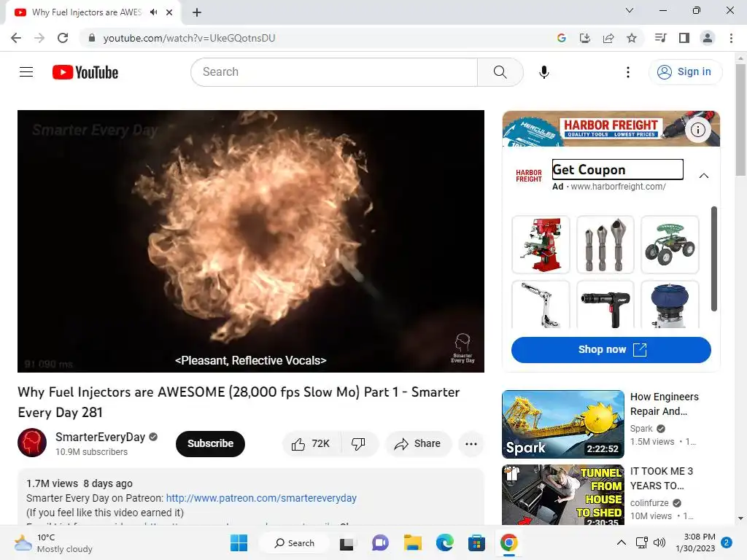This screenshot has height=560, width=747.
Task: Click the address bar URL
Action: pos(189,38)
